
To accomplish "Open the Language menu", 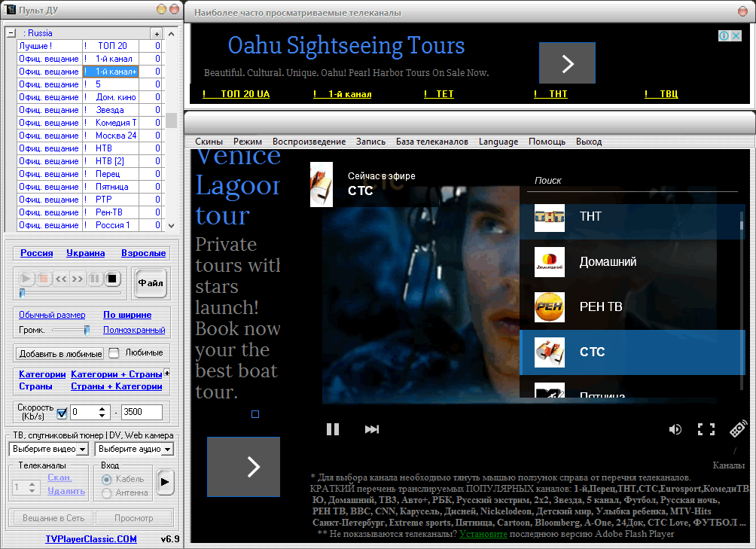I will click(x=498, y=142).
